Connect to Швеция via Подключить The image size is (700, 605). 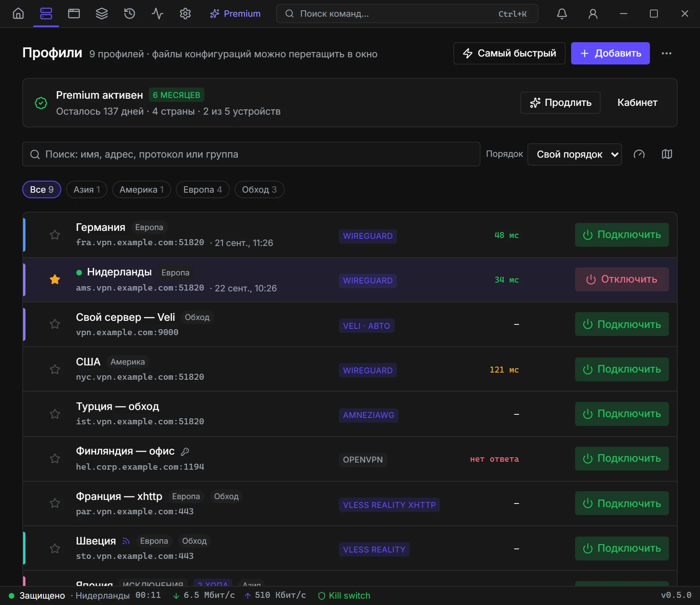pos(622,548)
